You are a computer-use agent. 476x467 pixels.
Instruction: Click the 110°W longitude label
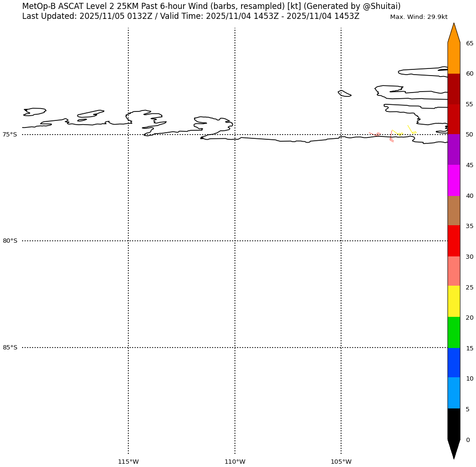click(x=235, y=461)
